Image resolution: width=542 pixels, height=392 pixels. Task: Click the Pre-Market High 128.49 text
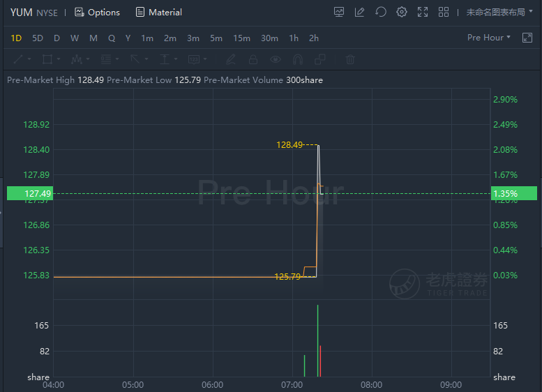[x=55, y=80]
